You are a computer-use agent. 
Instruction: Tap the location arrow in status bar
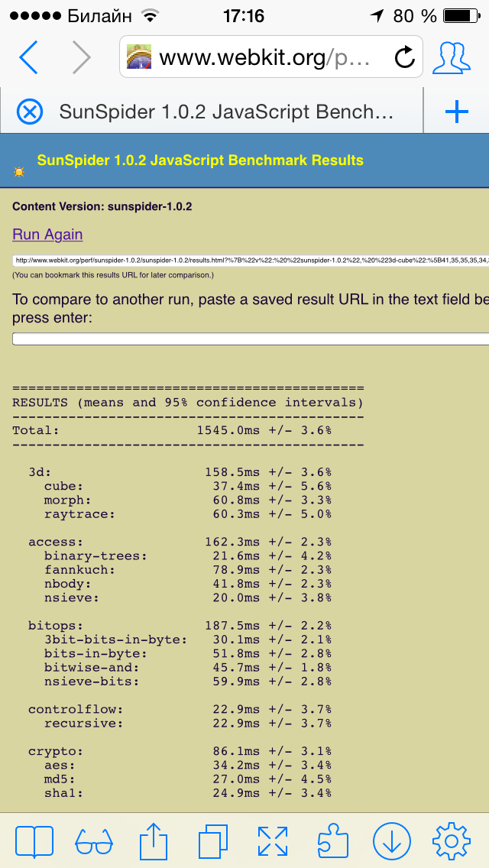(x=377, y=16)
